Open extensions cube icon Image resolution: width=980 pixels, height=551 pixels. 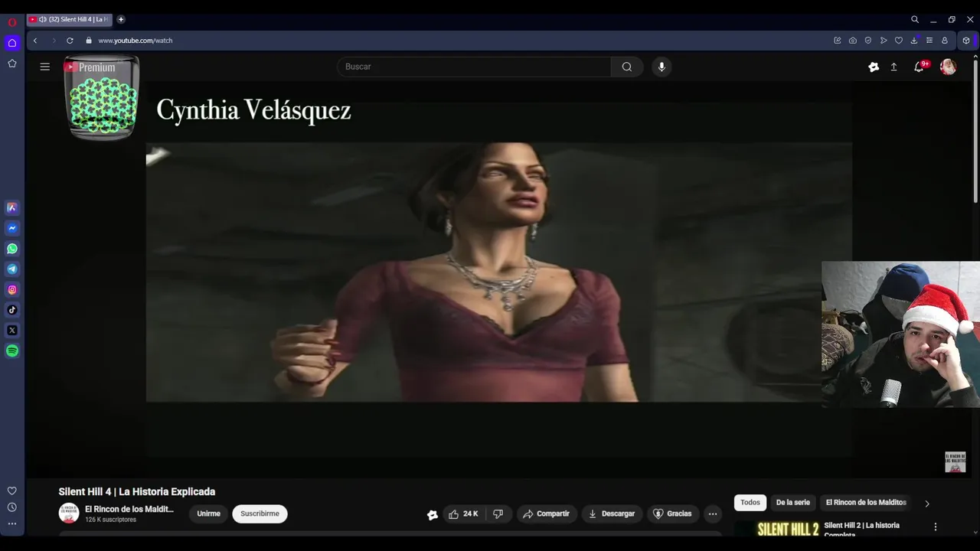966,41
